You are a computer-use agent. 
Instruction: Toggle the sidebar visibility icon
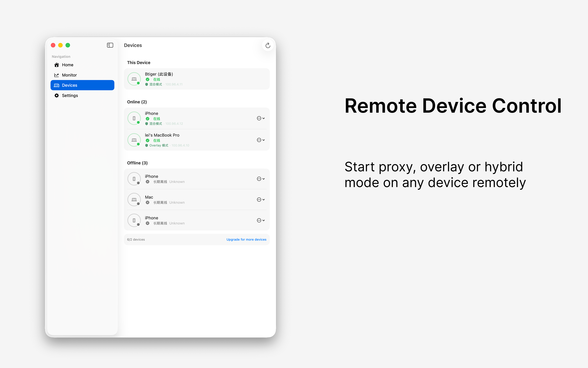click(x=110, y=45)
